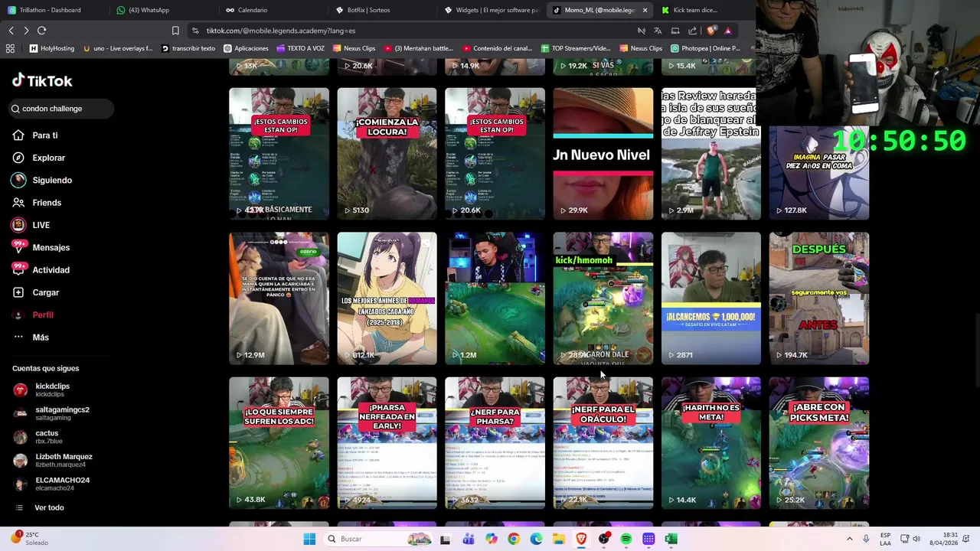
Task: Open the browser apps grid icon
Action: [10, 48]
